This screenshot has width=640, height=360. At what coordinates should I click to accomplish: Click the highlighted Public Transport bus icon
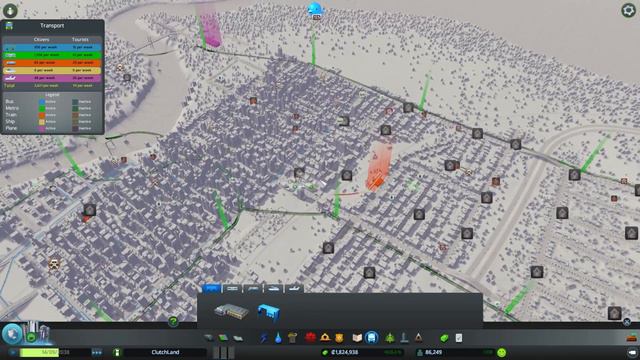pyautogui.click(x=371, y=338)
